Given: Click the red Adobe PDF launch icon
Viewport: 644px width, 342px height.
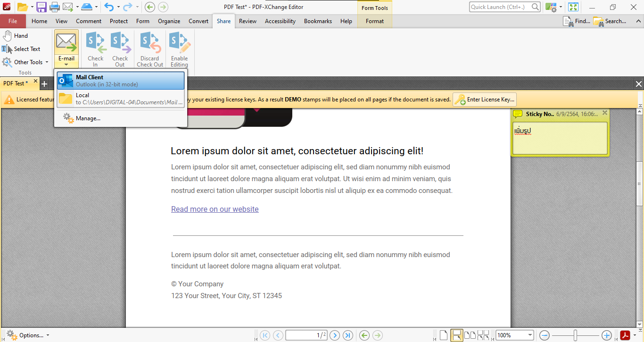Looking at the screenshot, I should [625, 335].
